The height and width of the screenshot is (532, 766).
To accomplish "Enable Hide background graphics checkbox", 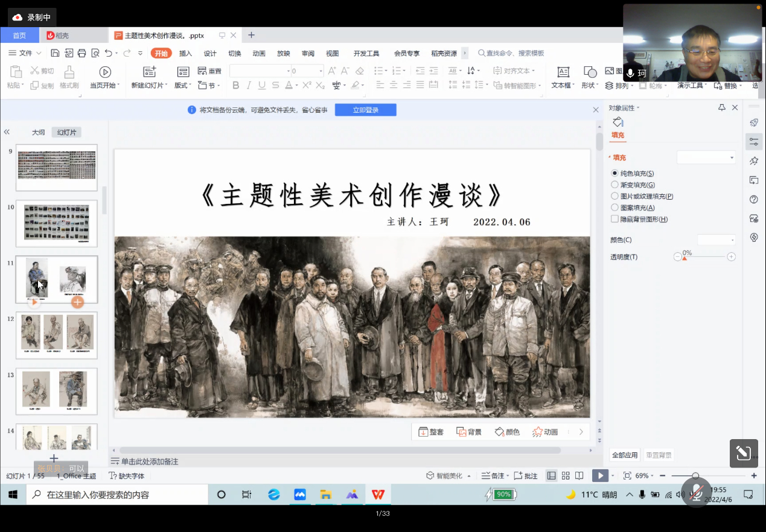I will (x=615, y=219).
